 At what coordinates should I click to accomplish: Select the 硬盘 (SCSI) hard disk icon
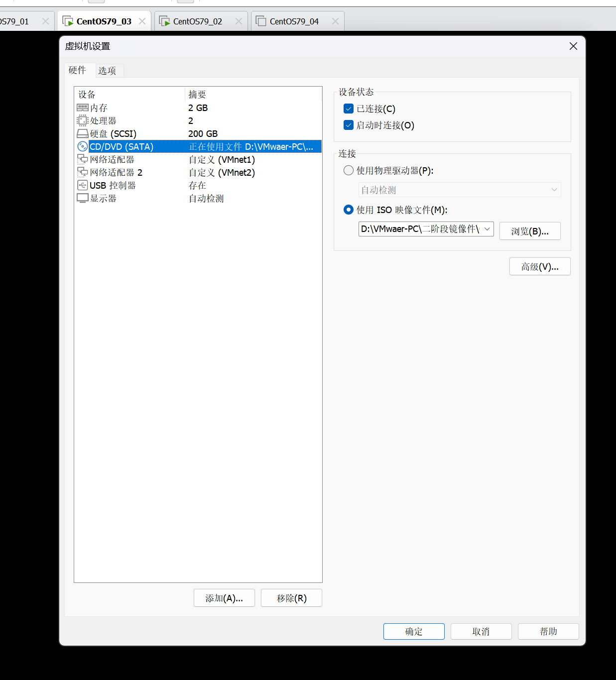(x=83, y=133)
